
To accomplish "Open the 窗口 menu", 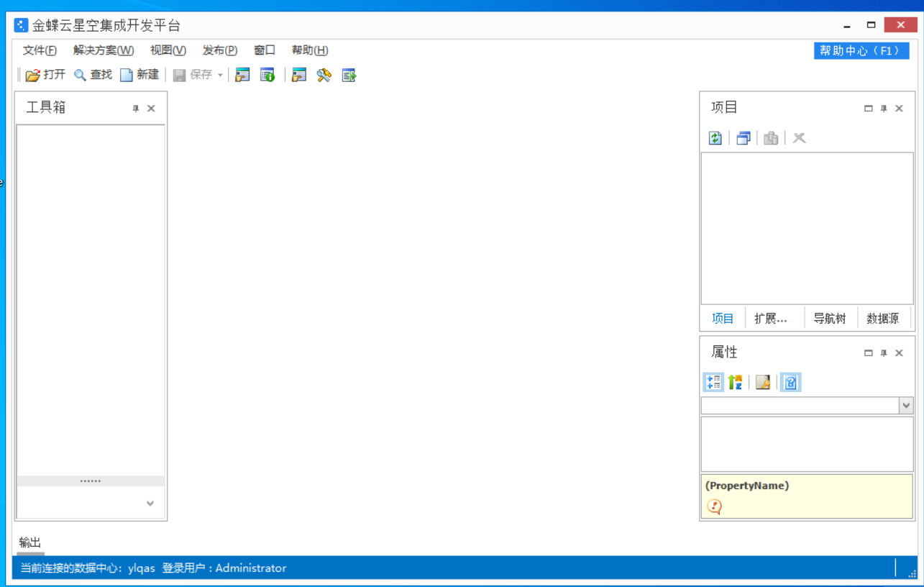I will [x=265, y=50].
